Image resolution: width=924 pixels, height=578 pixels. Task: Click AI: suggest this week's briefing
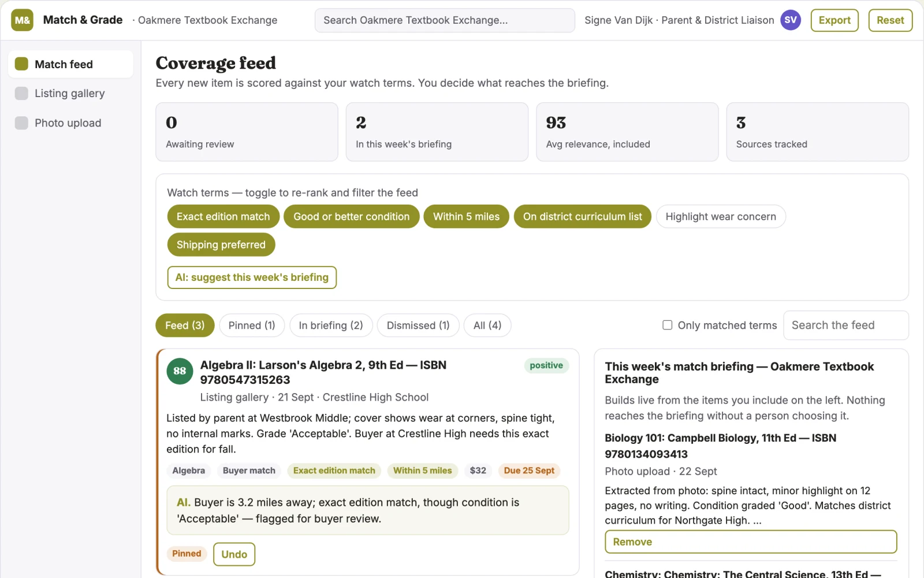[252, 277]
